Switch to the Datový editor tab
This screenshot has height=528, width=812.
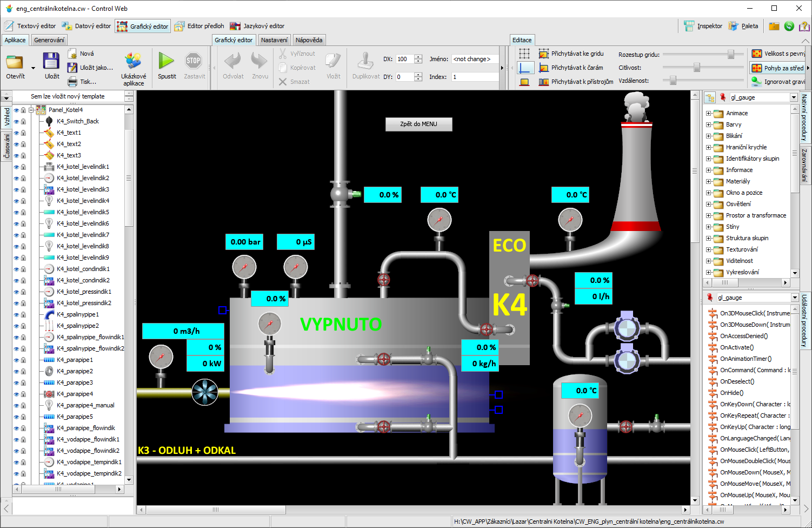coord(86,26)
